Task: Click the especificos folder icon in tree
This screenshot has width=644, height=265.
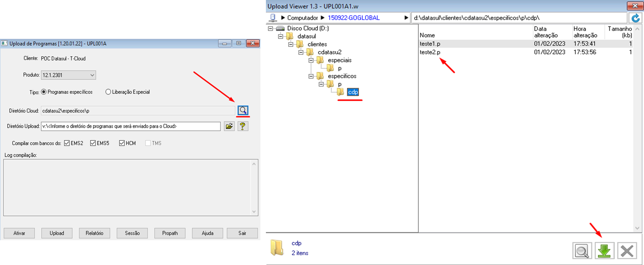Action: [x=320, y=76]
